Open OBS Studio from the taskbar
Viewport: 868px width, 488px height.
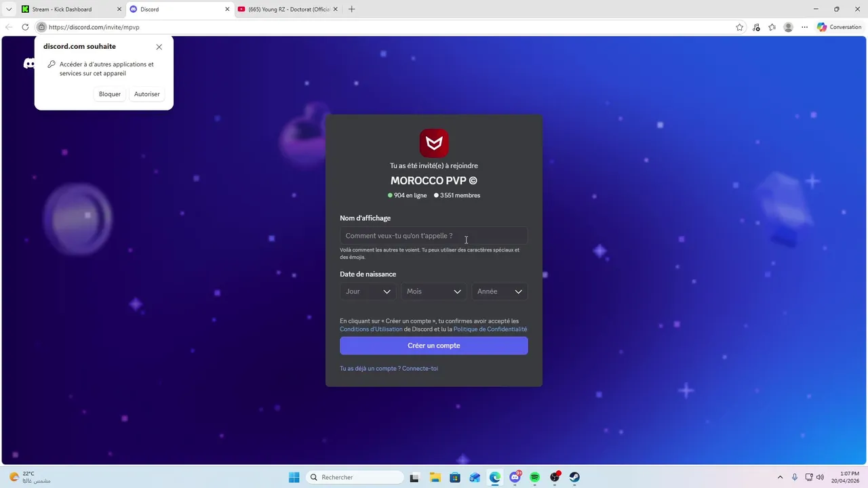pos(555,477)
